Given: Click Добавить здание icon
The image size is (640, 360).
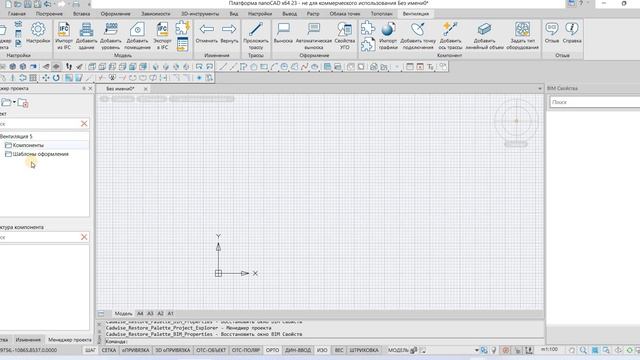Looking at the screenshot, I should pos(86,29).
